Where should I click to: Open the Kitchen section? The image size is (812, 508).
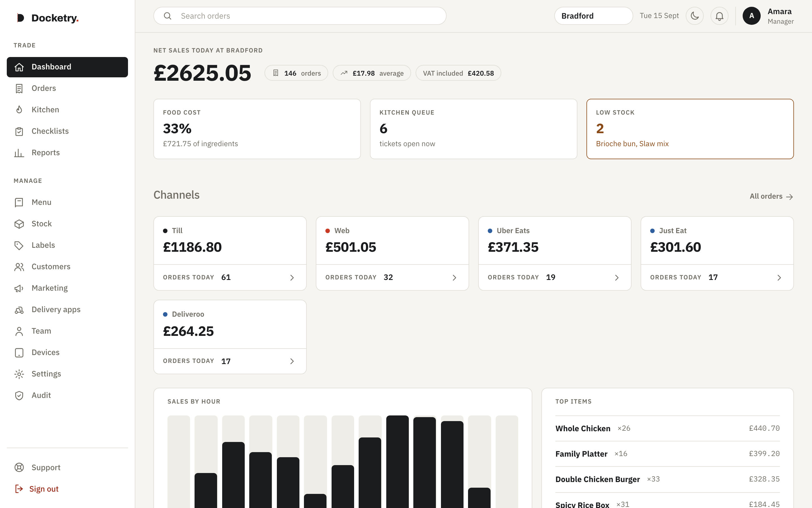point(67,110)
